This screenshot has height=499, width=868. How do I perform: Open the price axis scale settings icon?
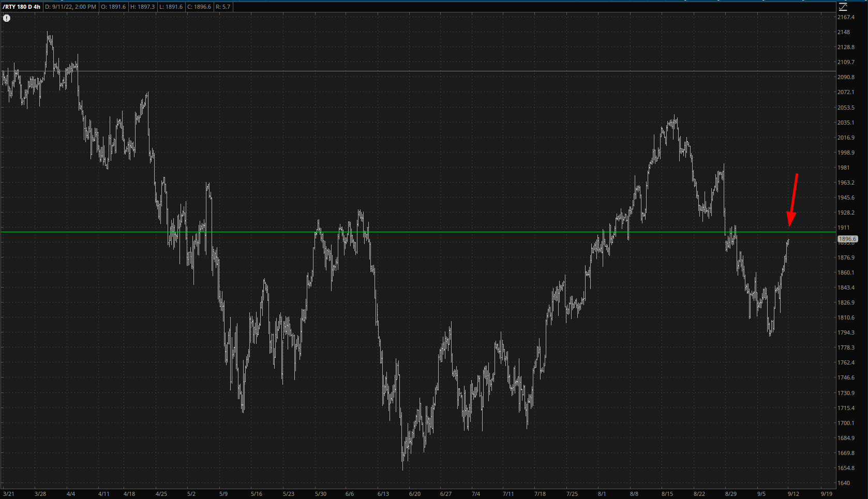coord(843,7)
